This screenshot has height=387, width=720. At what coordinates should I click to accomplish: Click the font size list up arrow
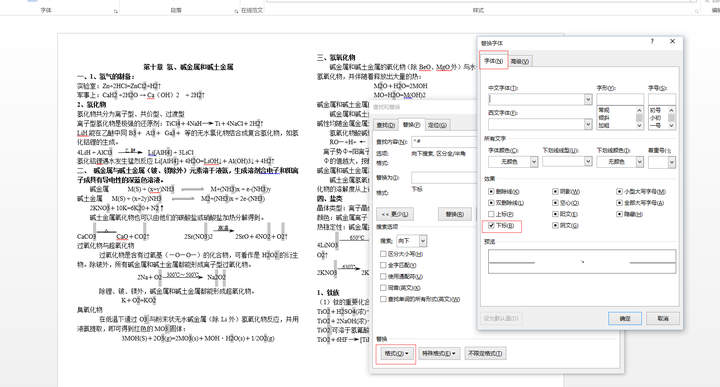(x=671, y=110)
